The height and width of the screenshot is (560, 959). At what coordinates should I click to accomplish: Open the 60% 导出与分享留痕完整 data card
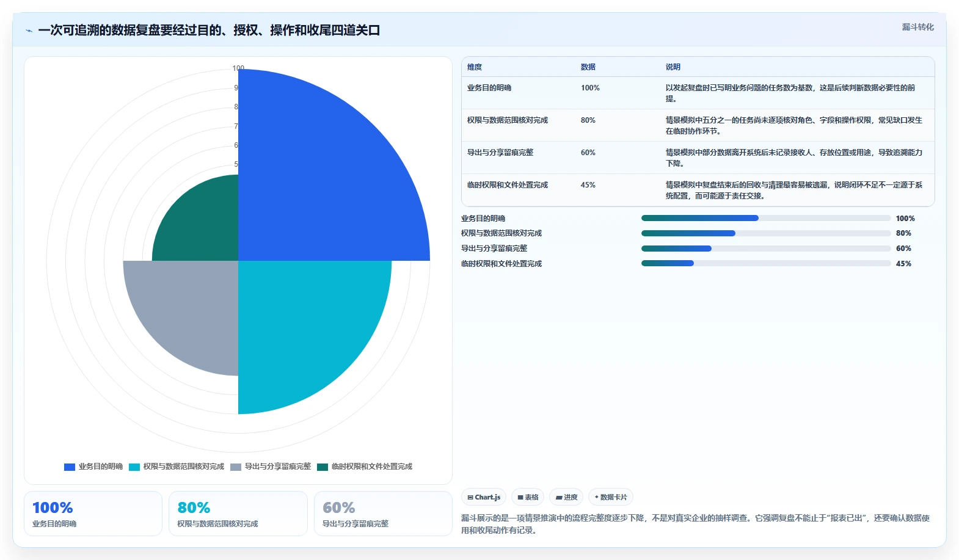383,514
